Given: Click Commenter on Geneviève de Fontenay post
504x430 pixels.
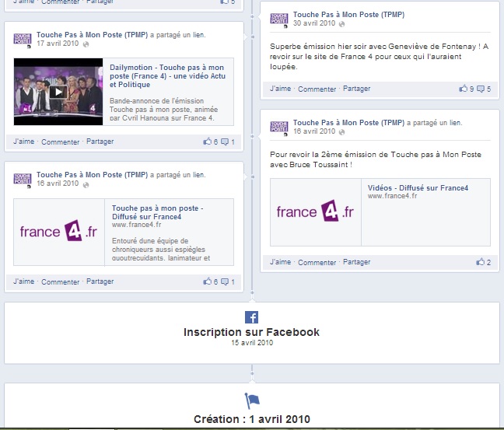Looking at the screenshot, I should [x=317, y=89].
